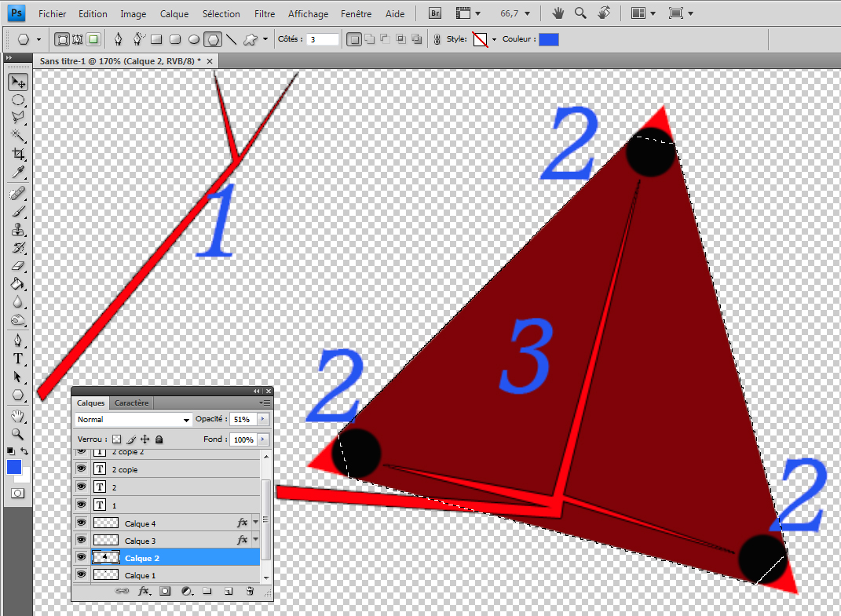Open the Filtre menu
The height and width of the screenshot is (616, 841).
click(265, 14)
